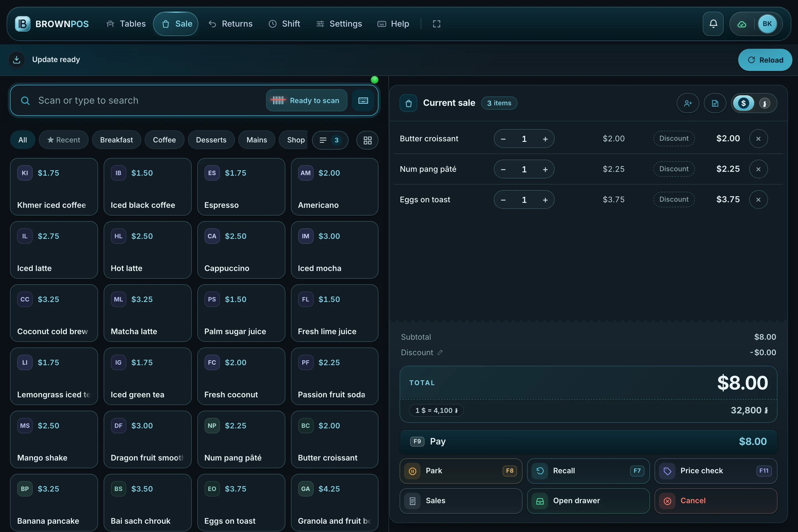798x532 pixels.
Task: Open the Returns tab
Action: tap(231, 24)
